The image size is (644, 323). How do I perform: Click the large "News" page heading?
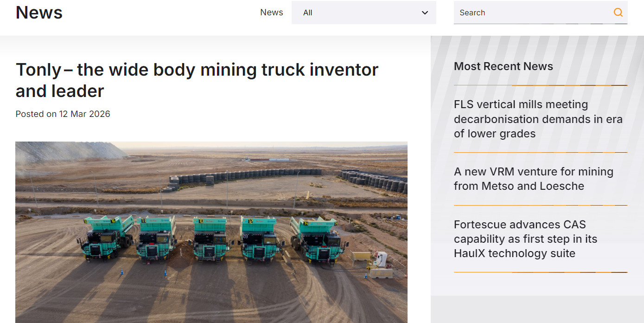(x=39, y=13)
